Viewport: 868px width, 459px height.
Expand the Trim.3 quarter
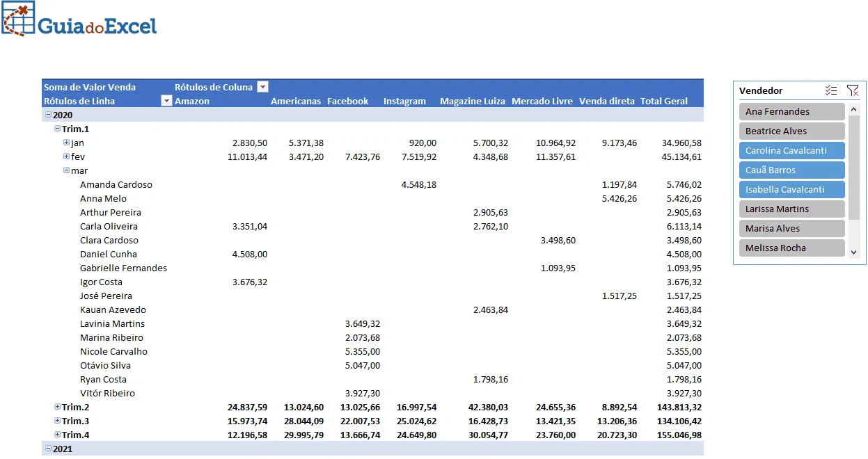[x=57, y=421]
